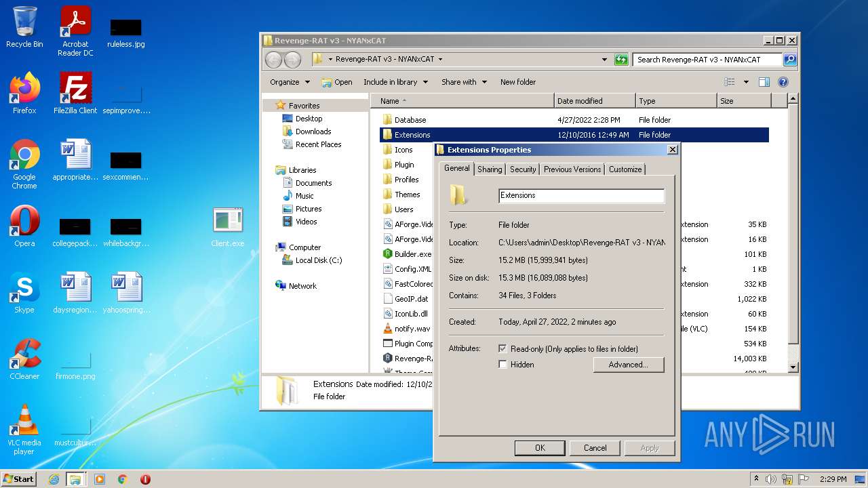
Task: Click the Opera icon in the taskbar
Action: pyautogui.click(x=145, y=479)
